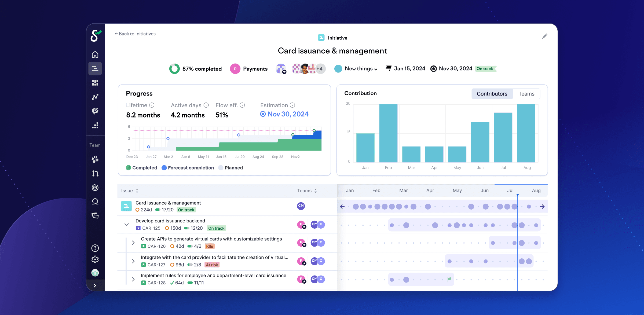Click the timeline right arrow icon
This screenshot has width=644, height=315.
[x=542, y=206]
